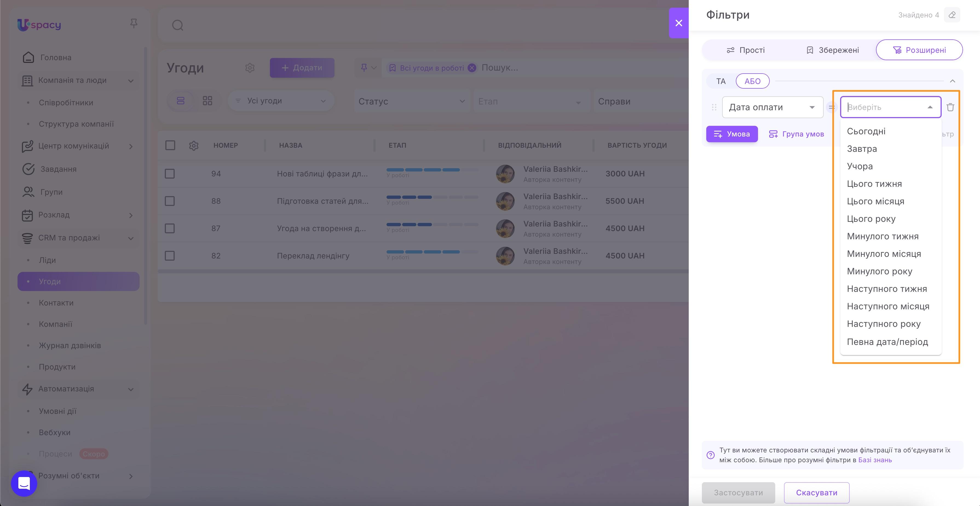Switch deals to kanban view
980x506 pixels.
click(207, 100)
